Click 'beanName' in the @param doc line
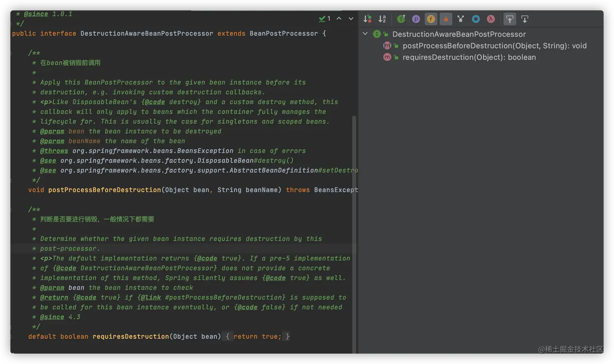Viewport: 614px width, 364px height. point(84,141)
